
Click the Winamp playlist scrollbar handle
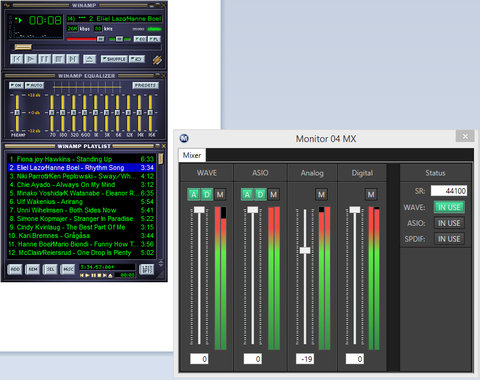point(161,159)
